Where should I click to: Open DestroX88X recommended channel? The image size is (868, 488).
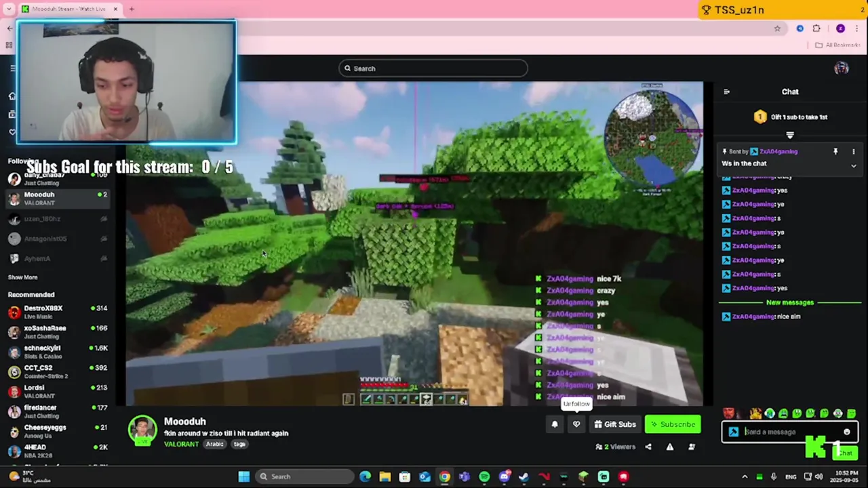[58, 312]
